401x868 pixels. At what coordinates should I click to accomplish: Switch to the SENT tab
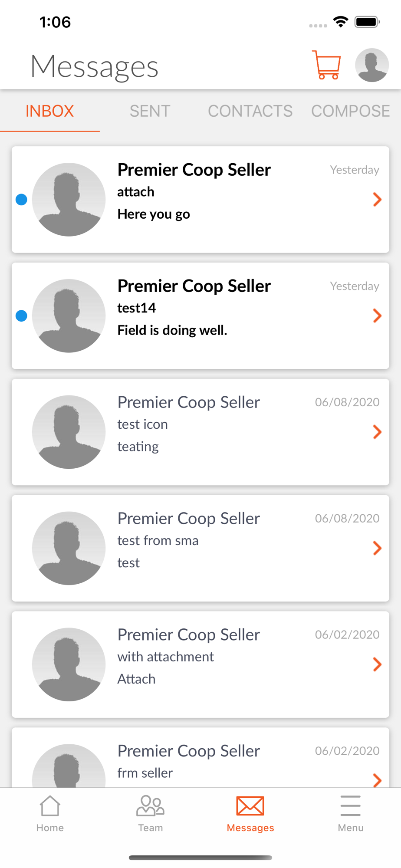(150, 111)
